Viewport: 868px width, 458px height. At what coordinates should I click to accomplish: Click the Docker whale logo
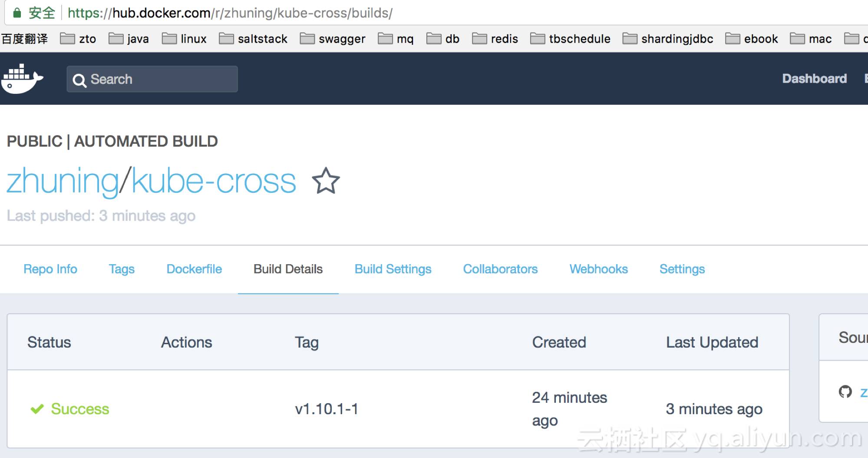pos(22,79)
